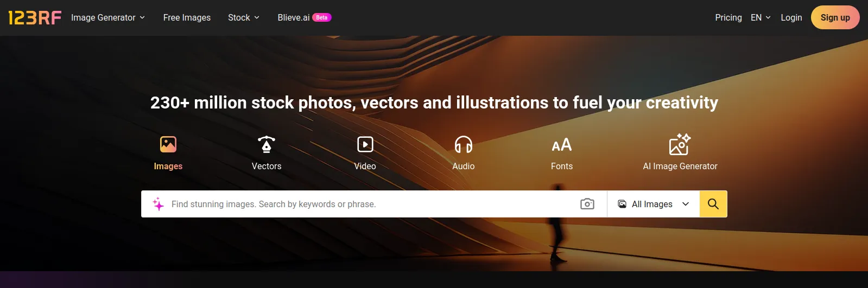The height and width of the screenshot is (288, 868).
Task: Click the Beta badge next to Blieve.ai
Action: 322,17
